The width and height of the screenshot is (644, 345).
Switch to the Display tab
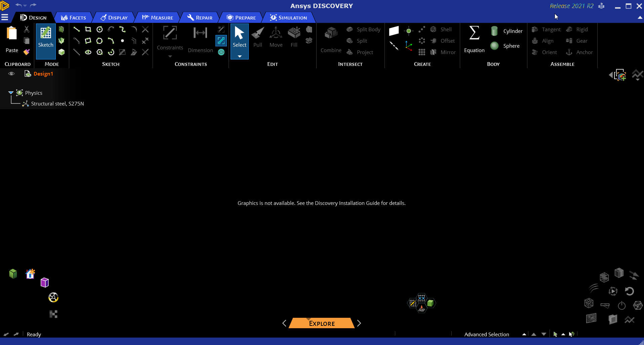(x=114, y=17)
